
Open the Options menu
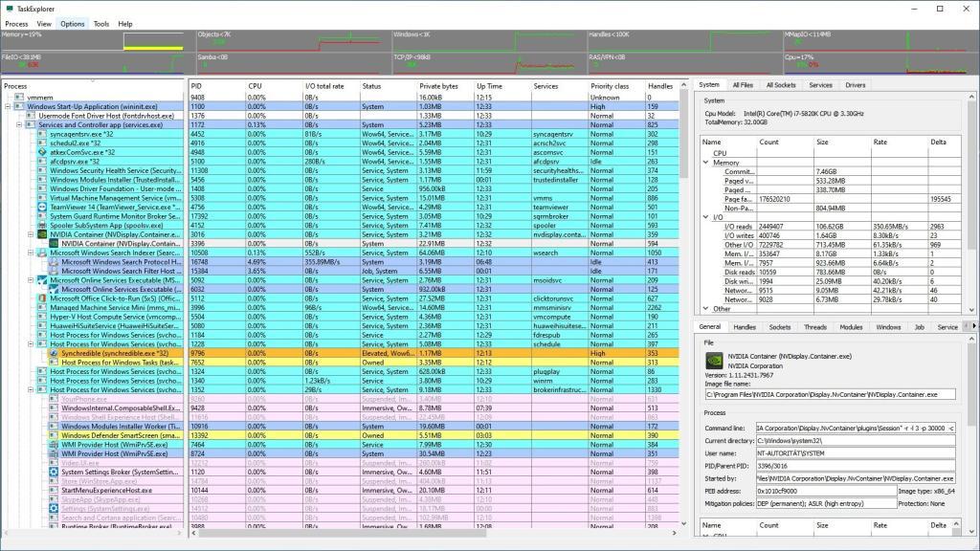coord(73,24)
